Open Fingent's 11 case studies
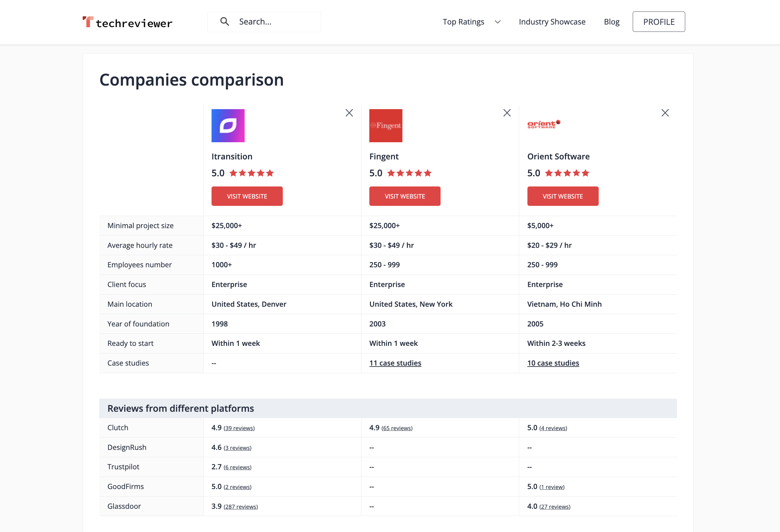The width and height of the screenshot is (780, 532). 395,363
